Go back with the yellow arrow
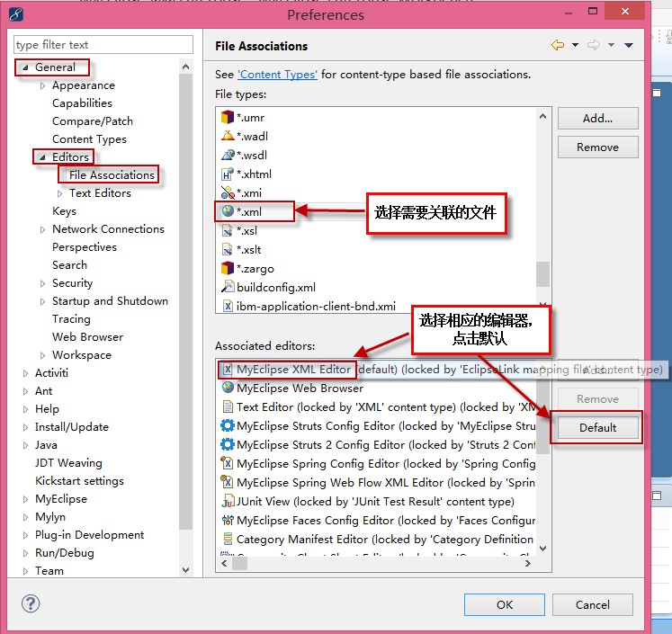The image size is (672, 634). 558,45
